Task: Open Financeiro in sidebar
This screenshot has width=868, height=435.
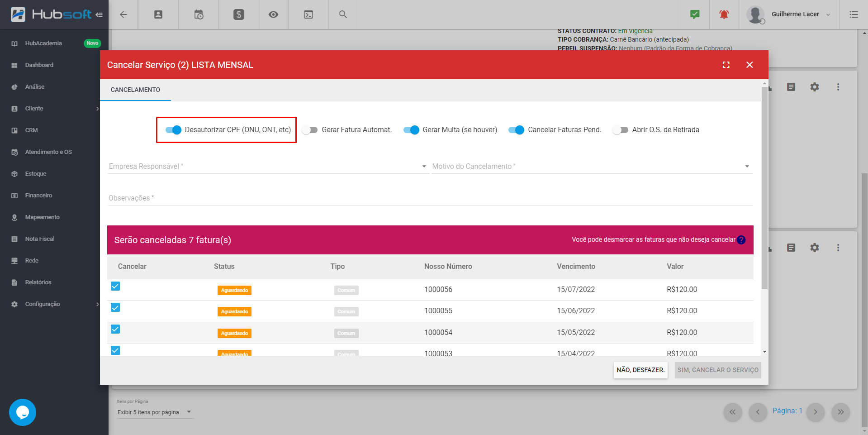Action: (x=54, y=196)
